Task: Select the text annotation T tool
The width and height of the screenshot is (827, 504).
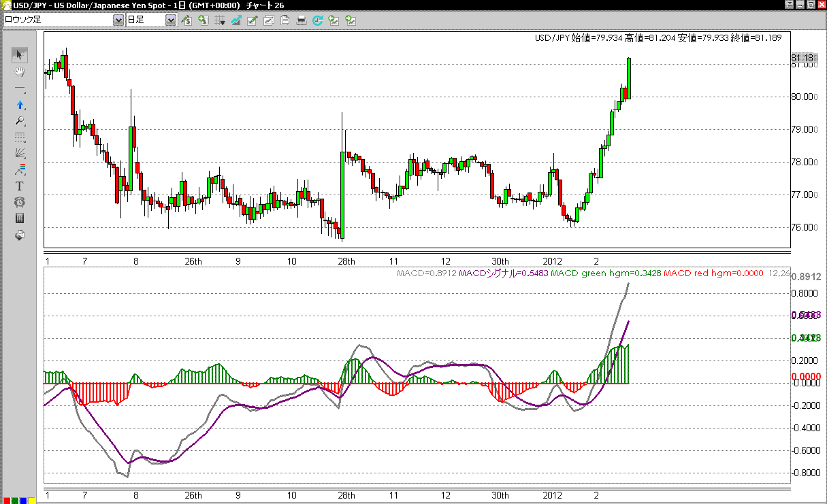Action: point(20,186)
